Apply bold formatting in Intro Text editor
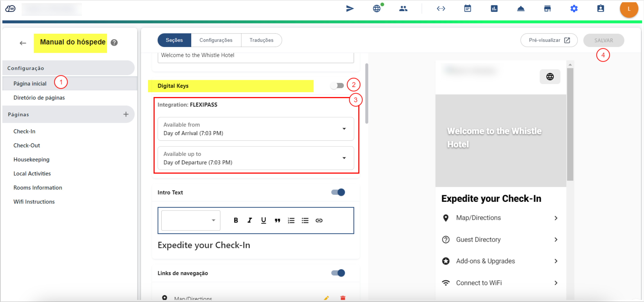Image resolution: width=644 pixels, height=302 pixels. [236, 220]
